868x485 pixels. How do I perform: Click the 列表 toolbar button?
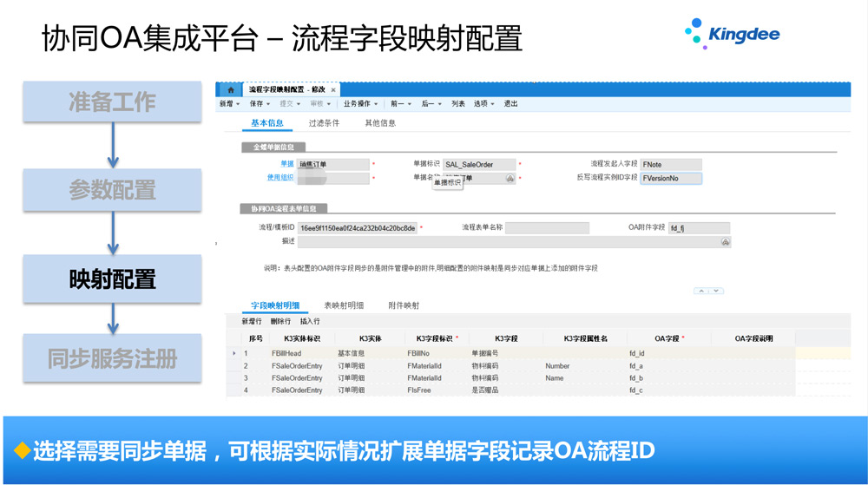click(x=457, y=103)
